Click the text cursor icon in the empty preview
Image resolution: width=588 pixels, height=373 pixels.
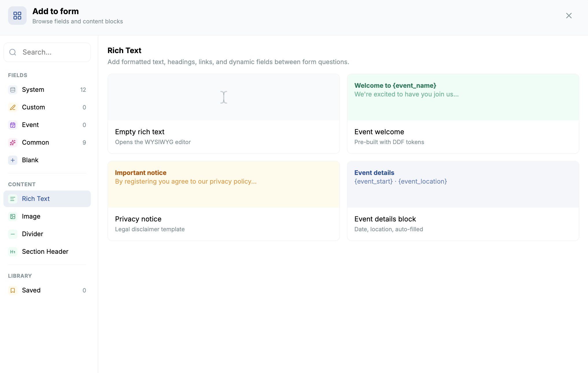(224, 97)
